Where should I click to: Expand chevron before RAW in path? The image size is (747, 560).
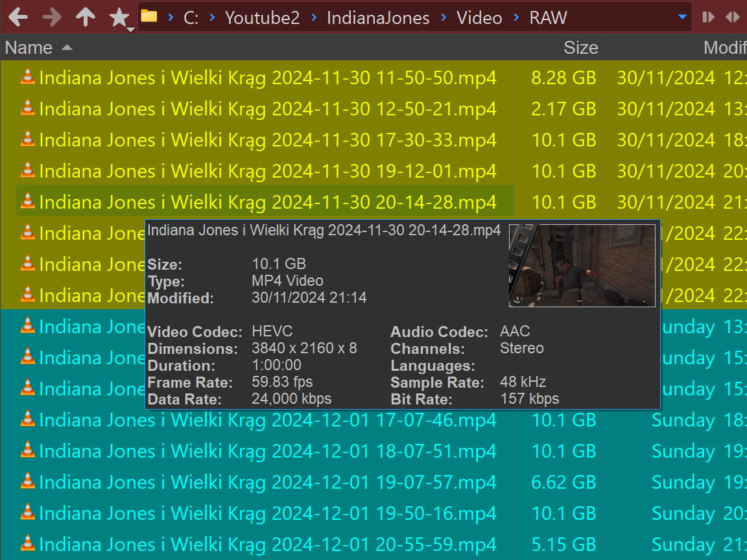[x=517, y=17]
